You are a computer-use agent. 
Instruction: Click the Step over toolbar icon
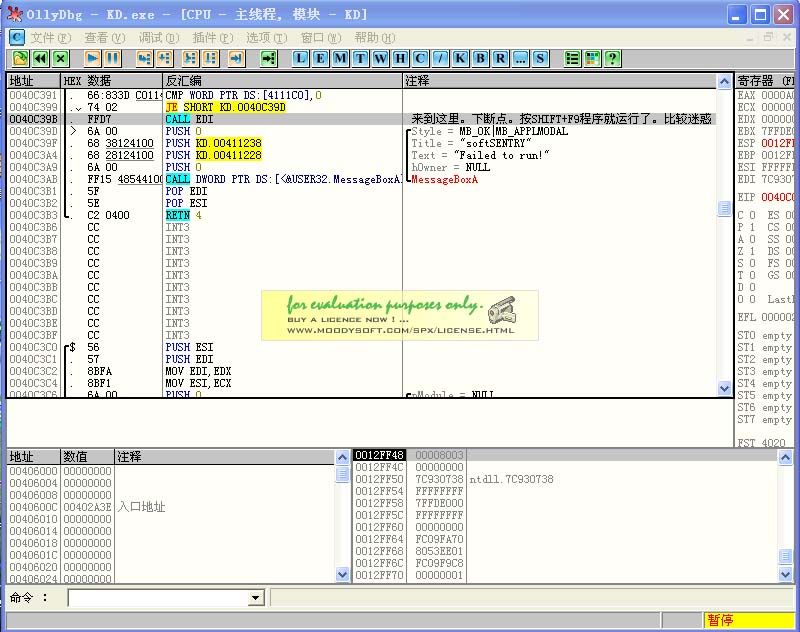164,59
